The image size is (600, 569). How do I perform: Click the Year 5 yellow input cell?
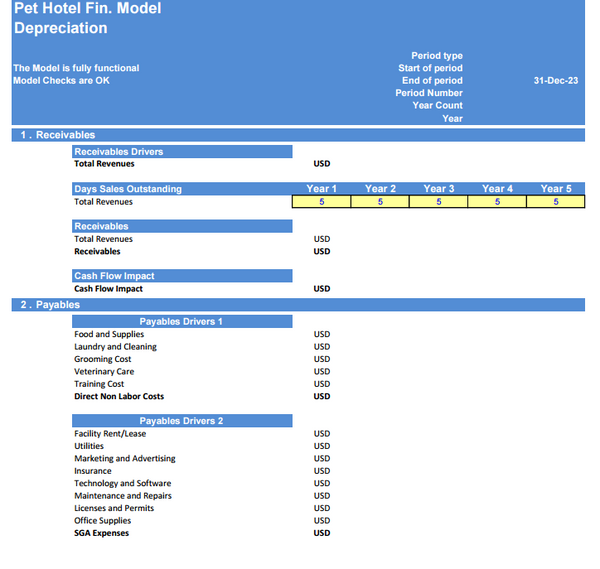point(556,202)
